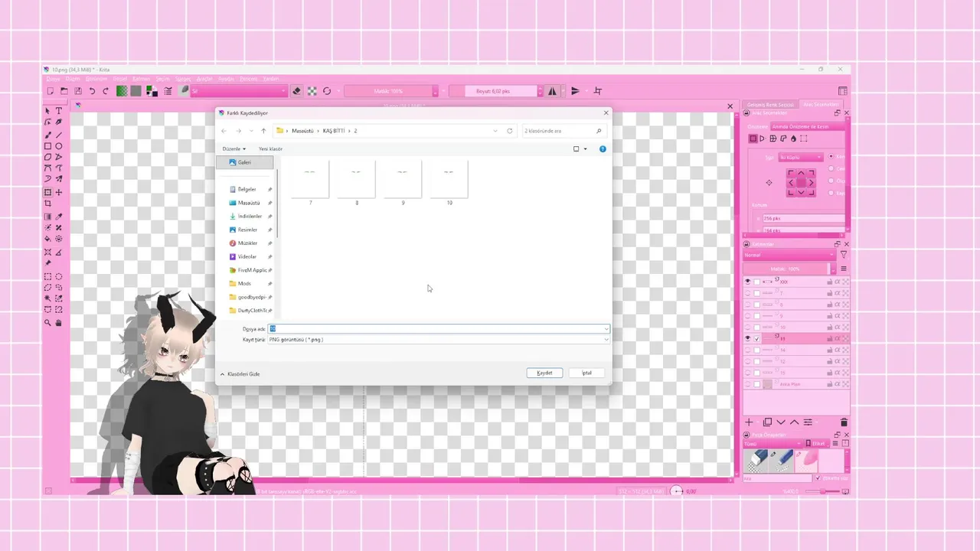Toggle Preserve Alpha checkerboard icon
This screenshot has height=551, width=980.
tap(312, 91)
